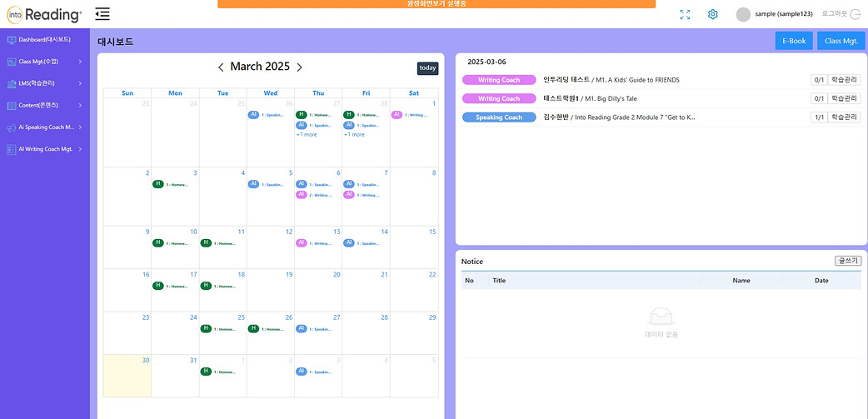This screenshot has width=868, height=419.
Task: Click the Into Reading logo
Action: 44,15
